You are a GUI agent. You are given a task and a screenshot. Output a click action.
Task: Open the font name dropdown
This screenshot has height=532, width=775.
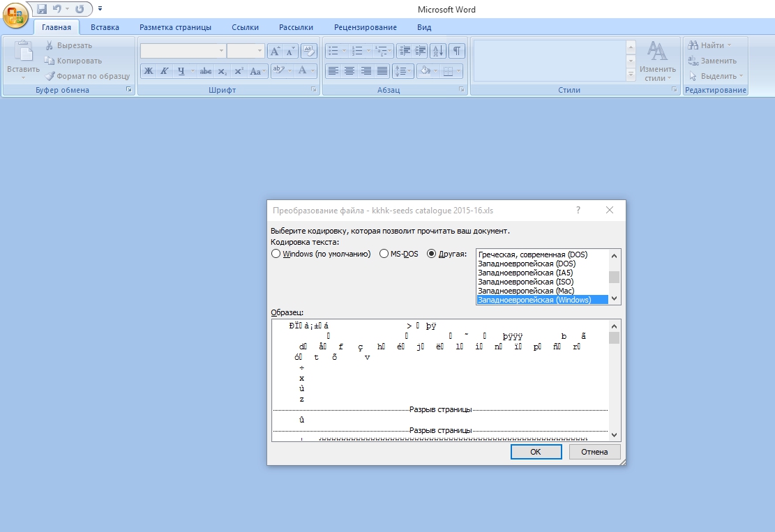coord(221,50)
